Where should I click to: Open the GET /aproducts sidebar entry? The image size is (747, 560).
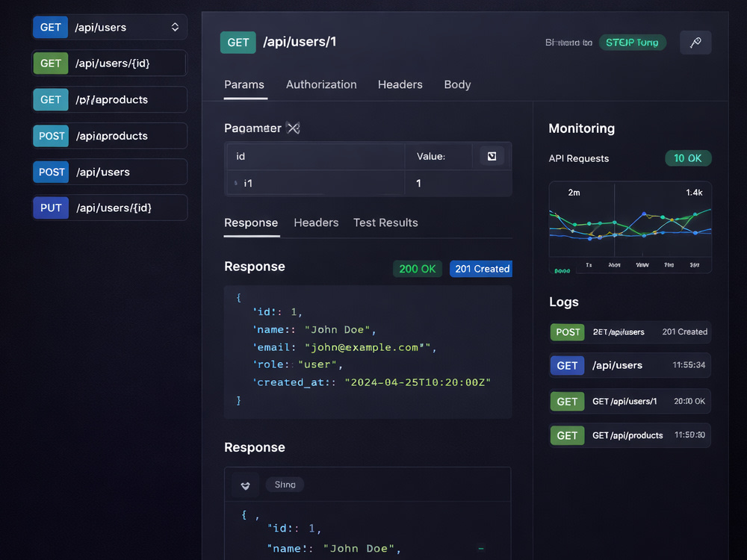[110, 99]
